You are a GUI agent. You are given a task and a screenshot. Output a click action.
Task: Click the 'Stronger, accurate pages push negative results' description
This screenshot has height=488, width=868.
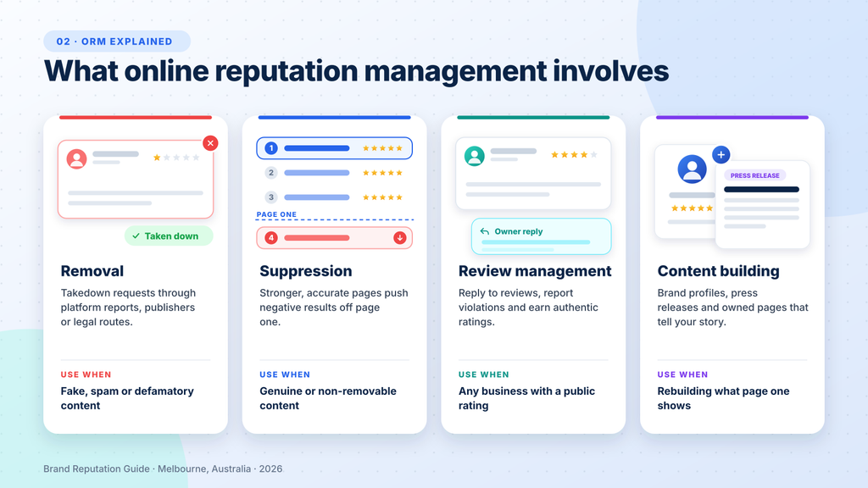pyautogui.click(x=334, y=308)
